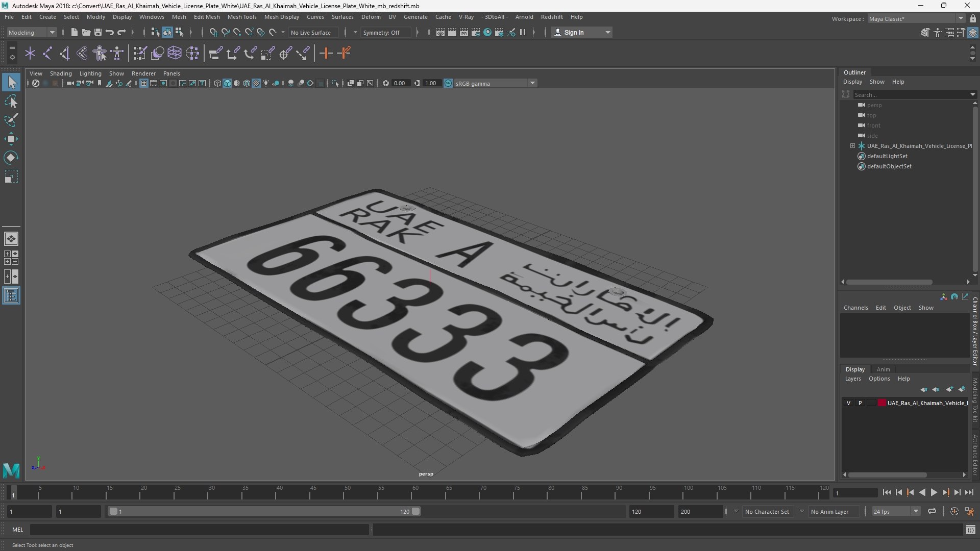Click the MEL command input field
Image resolution: width=980 pixels, height=551 pixels.
(199, 530)
